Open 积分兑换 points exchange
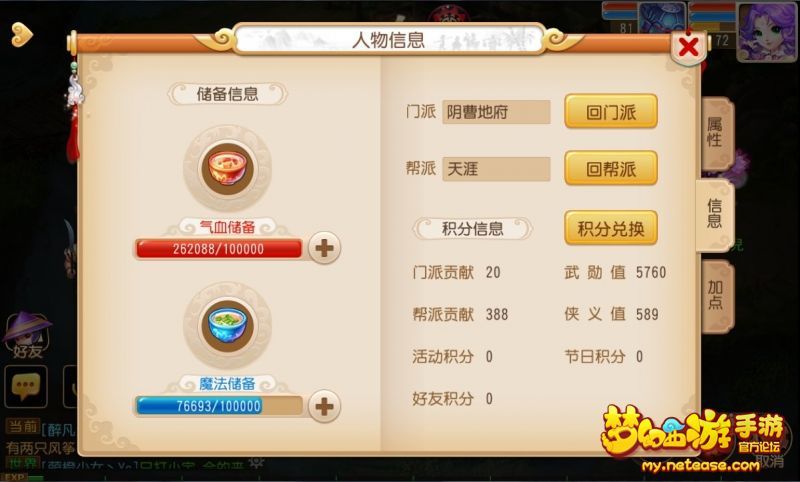Viewport: 800px width, 482px height. (x=611, y=229)
